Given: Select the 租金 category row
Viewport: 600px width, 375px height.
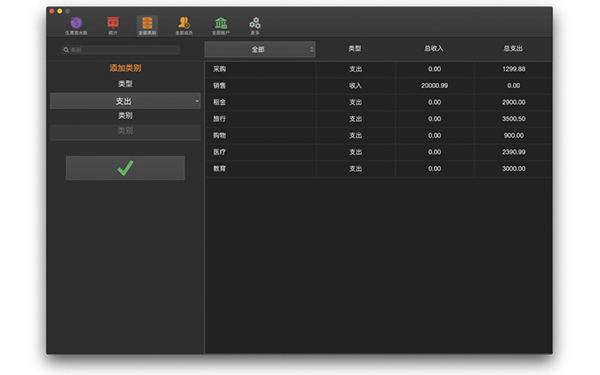Looking at the screenshot, I should pos(378,102).
